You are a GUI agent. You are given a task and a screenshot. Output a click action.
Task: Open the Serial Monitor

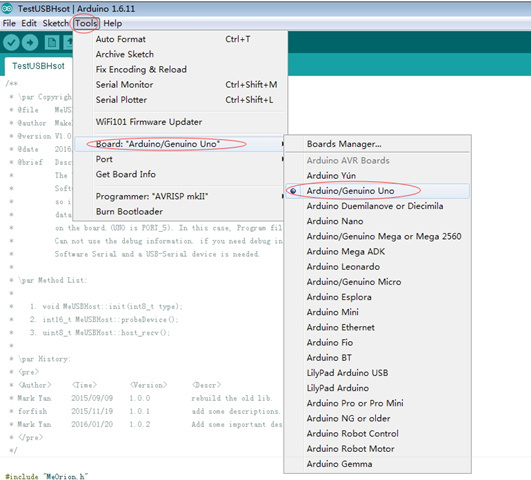click(x=179, y=85)
